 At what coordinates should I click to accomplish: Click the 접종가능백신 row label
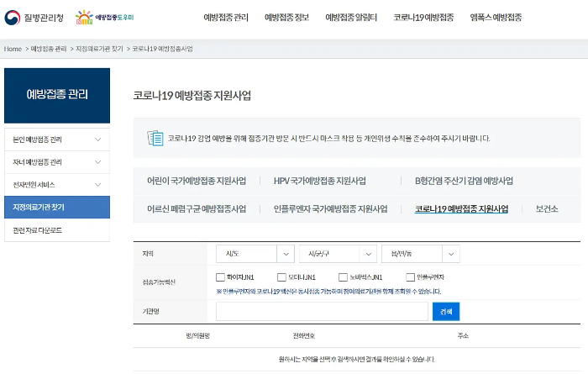159,282
